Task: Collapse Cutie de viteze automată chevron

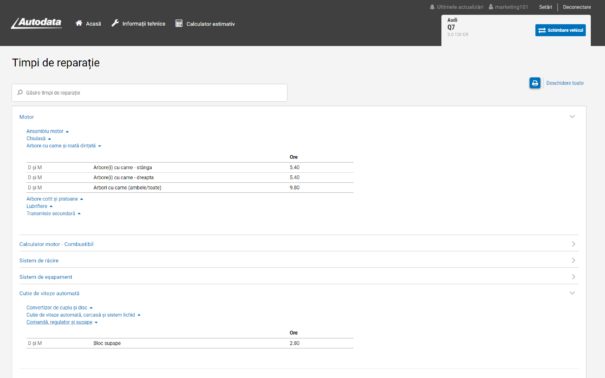Action: click(572, 293)
